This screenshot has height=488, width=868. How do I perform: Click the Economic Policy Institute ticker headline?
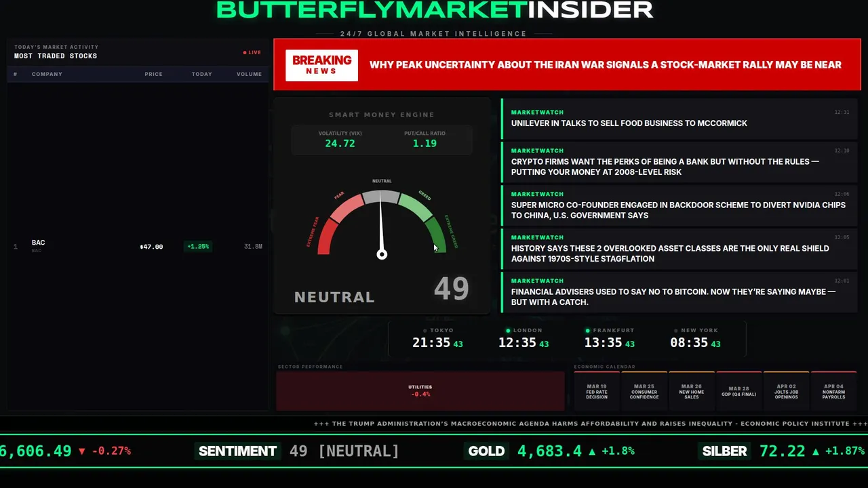[590, 424]
